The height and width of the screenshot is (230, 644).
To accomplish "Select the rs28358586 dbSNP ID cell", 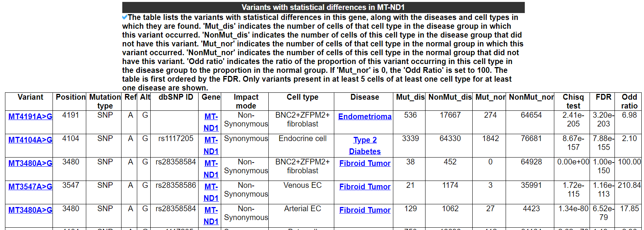I will point(176,186).
